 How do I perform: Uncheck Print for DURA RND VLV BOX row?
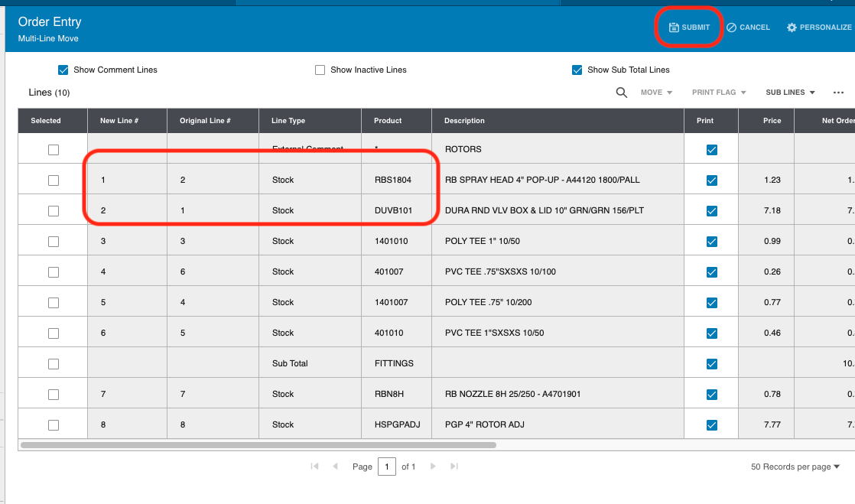coord(711,211)
